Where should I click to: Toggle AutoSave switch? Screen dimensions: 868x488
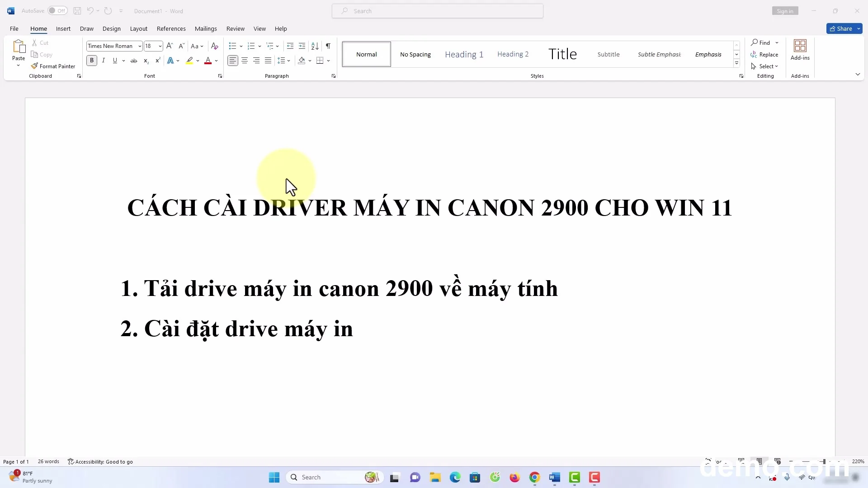coord(57,10)
